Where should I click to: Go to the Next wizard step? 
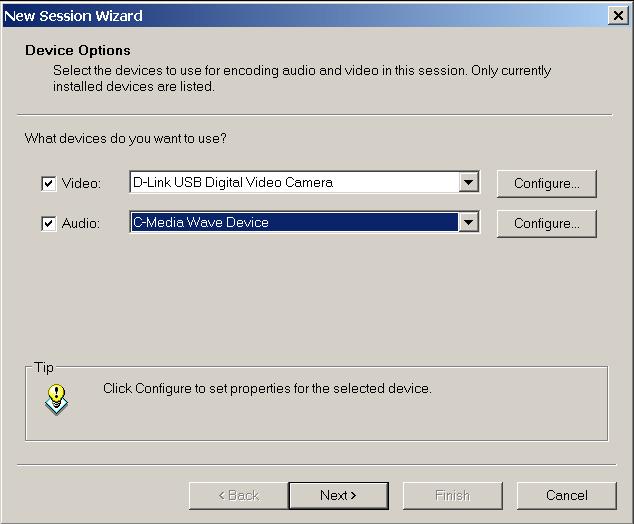pos(338,495)
